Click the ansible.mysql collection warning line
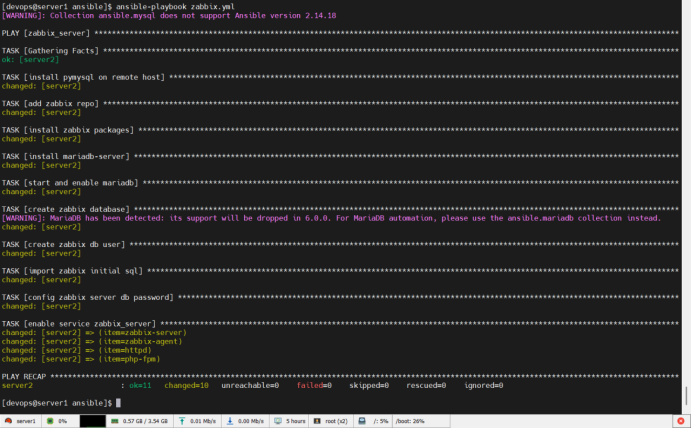Image resolution: width=692 pixels, height=428 pixels. pos(169,15)
